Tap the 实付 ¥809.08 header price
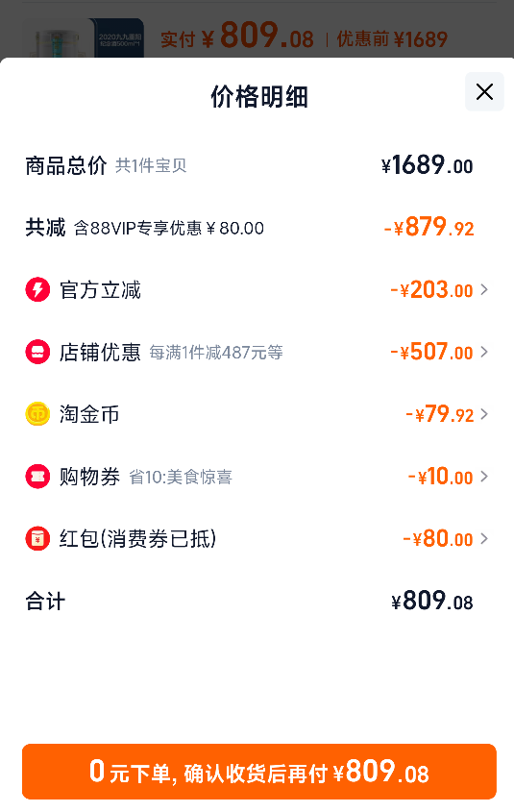Screen dimensions: 514x812 pyautogui.click(x=237, y=37)
